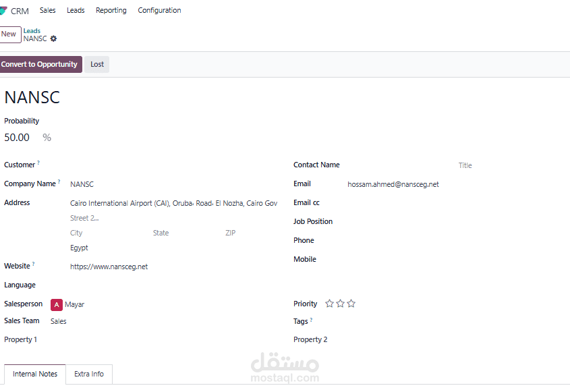Open the https://www.nansceg.net website link
Screen dimensions: 570x392
(109, 267)
